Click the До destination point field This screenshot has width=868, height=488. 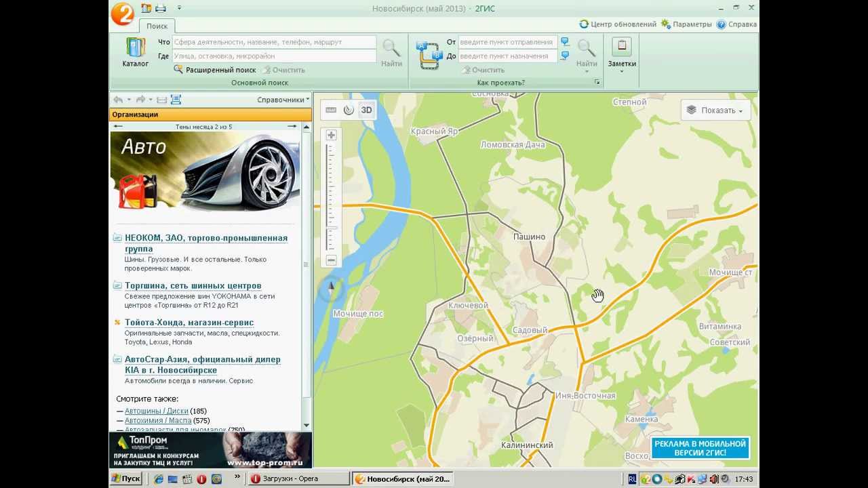508,56
